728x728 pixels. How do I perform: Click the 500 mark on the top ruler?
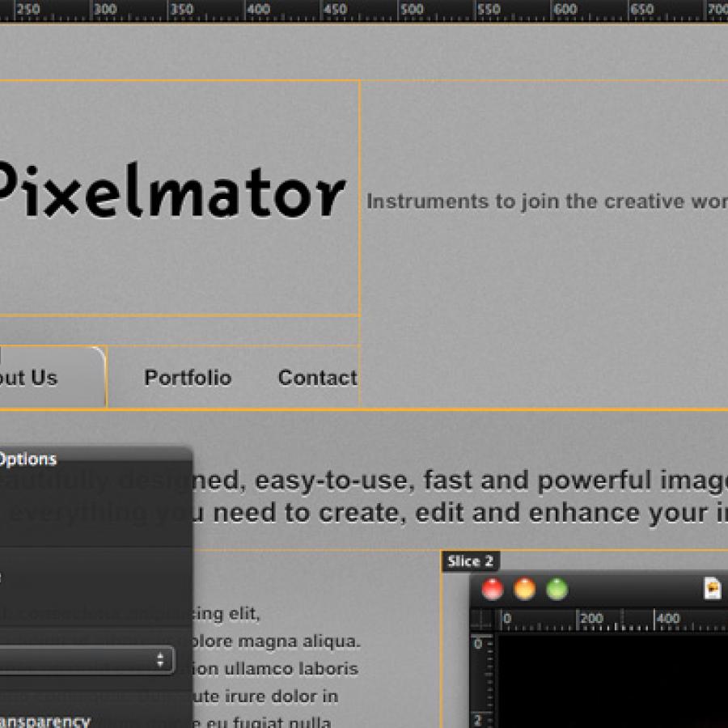[411, 10]
